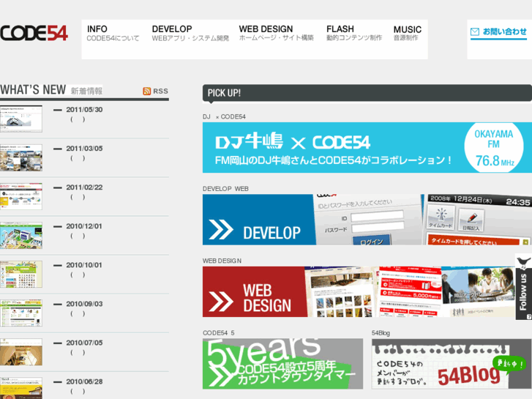Click the Twitter bird icon on Follow us
The height and width of the screenshot is (399, 532).
click(523, 262)
